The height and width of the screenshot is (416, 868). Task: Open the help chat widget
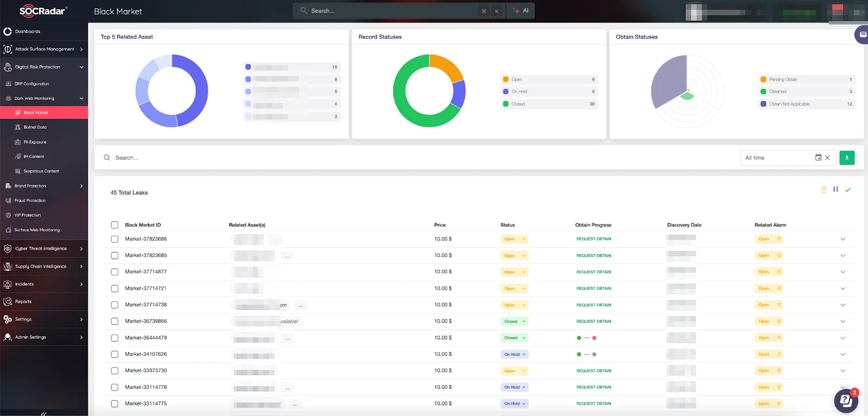click(x=846, y=401)
